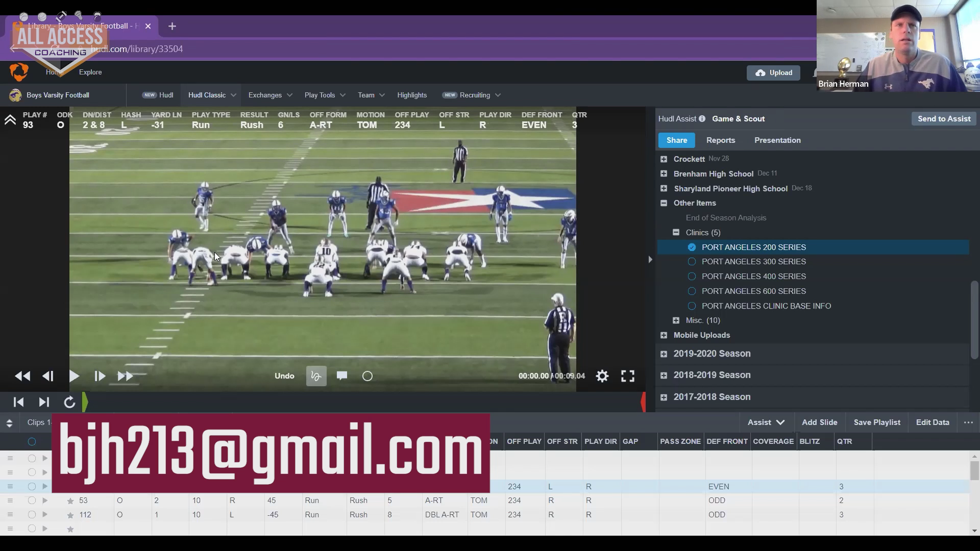Image resolution: width=980 pixels, height=551 pixels.
Task: Jump to next clip
Action: tap(44, 403)
